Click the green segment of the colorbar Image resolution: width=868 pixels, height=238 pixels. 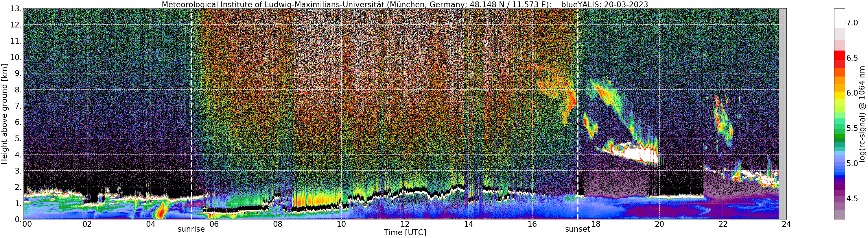coord(839,136)
